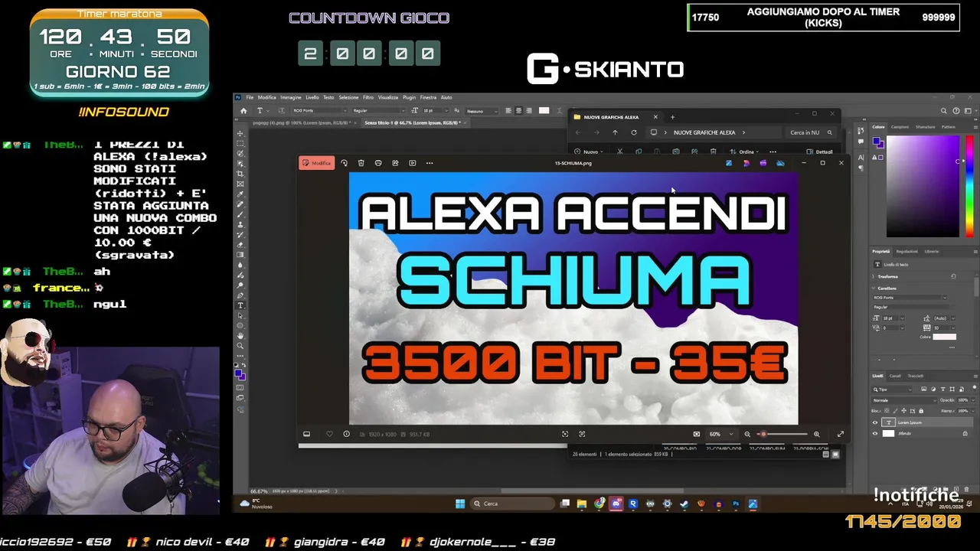Select the Rectangular Marquee tool
Viewport: 980px width, 551px height.
[240, 143]
